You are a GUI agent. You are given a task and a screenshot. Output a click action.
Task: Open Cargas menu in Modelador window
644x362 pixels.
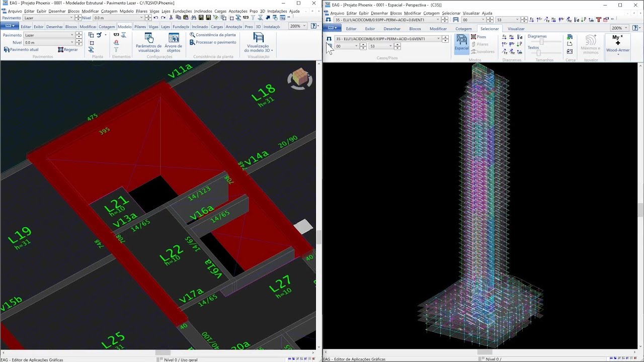coord(220,11)
